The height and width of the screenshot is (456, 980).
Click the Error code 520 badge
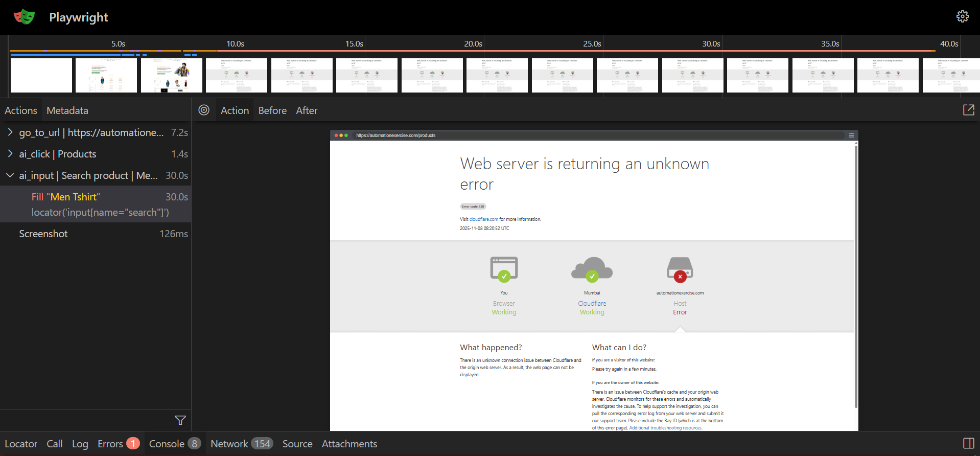(473, 207)
